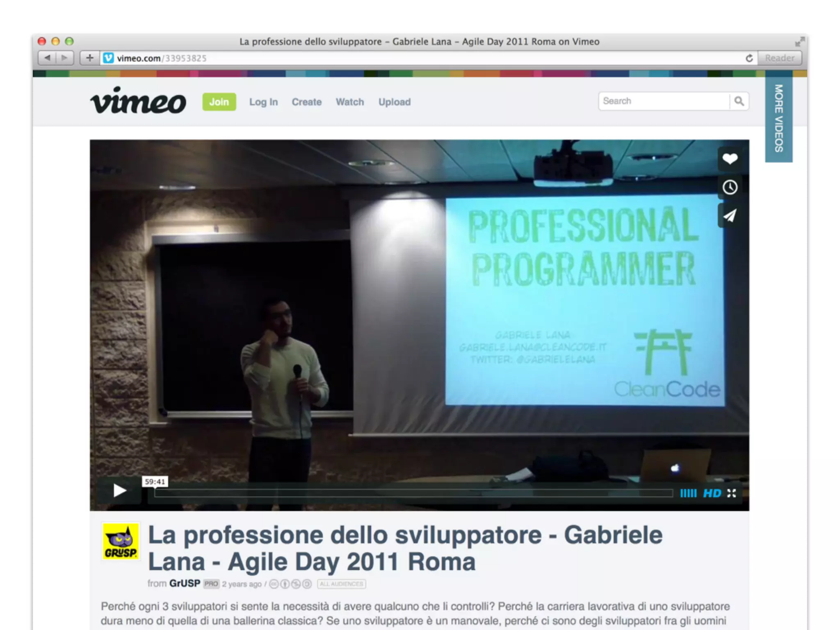Viewport: 840px width, 630px height.
Task: Click the Vimeo logo
Action: tap(138, 101)
